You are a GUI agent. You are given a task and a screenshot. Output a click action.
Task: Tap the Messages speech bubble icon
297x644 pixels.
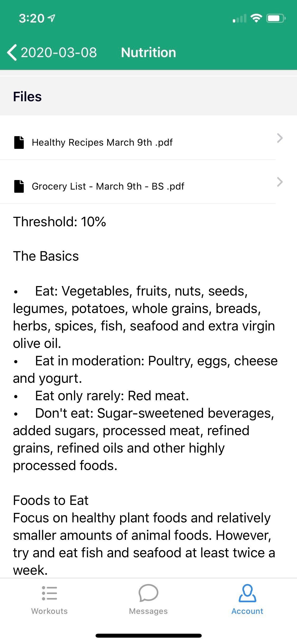tap(148, 593)
